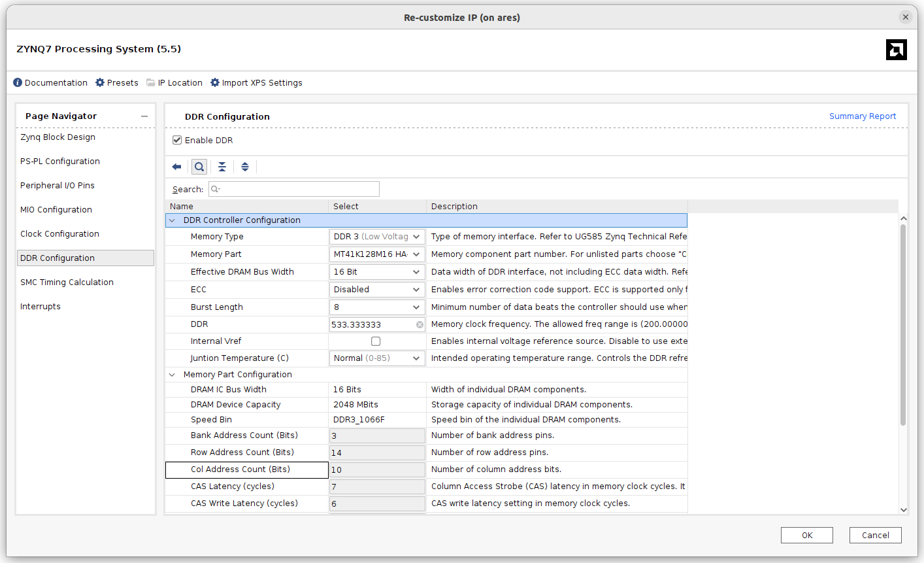Select the Col Address Count (Bits) row
This screenshot has width=924, height=563.
247,469
